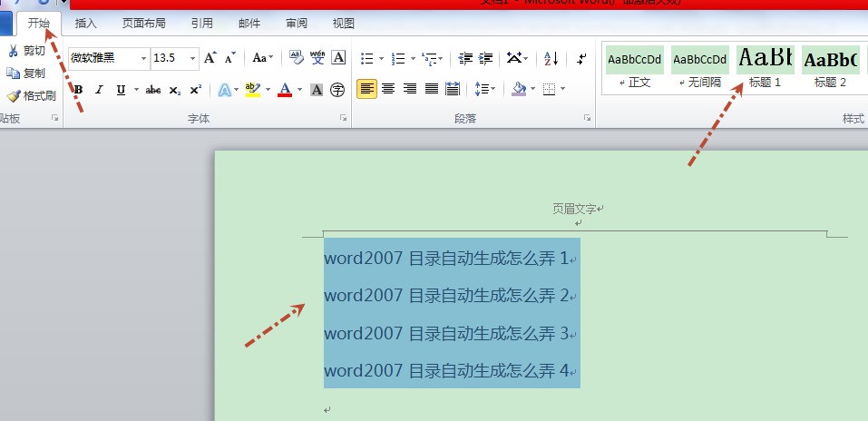Viewport: 868px width, 421px height.
Task: Expand the font size dropdown showing 13.5
Action: [x=192, y=58]
